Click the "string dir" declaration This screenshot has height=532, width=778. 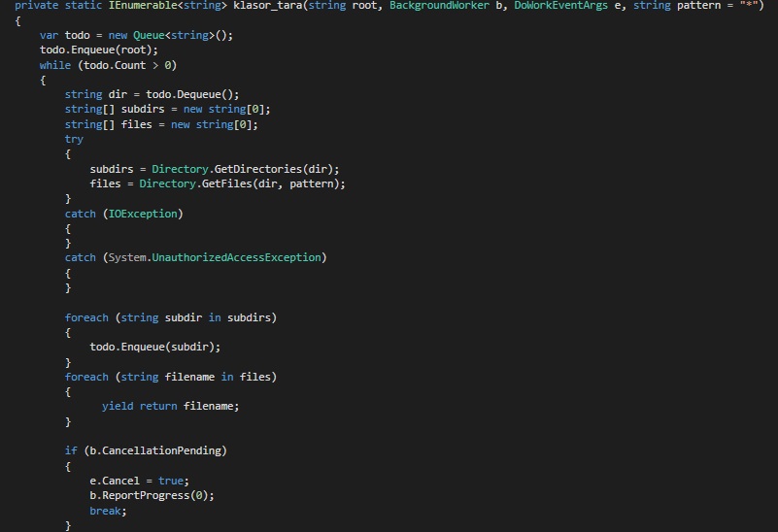click(96, 94)
